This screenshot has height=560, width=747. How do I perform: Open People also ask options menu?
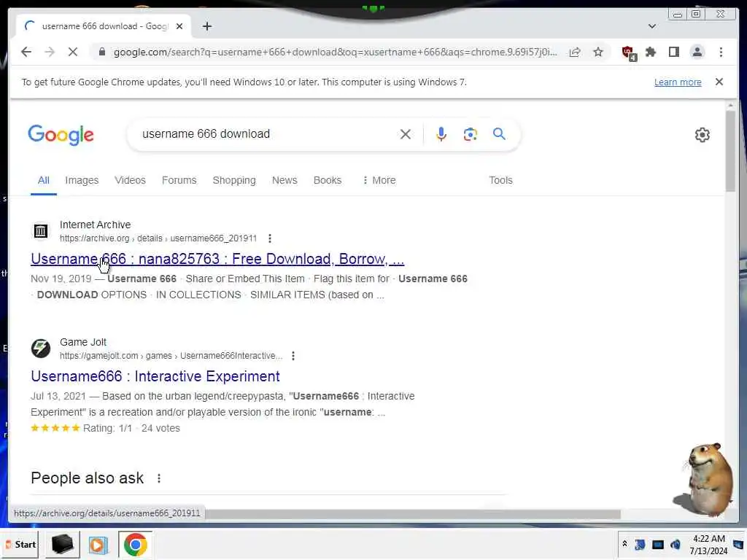158,478
